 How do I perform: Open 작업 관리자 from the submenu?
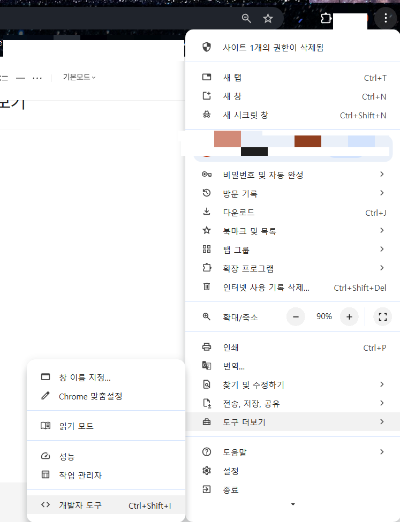[106, 475]
